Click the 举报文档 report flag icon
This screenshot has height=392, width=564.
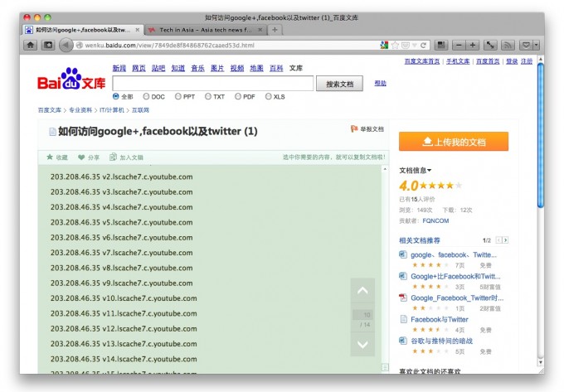[x=354, y=128]
